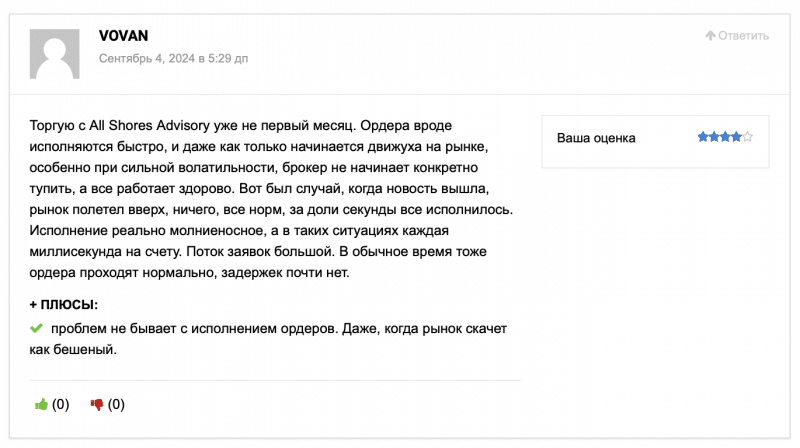Click inside the Ваша оценка rating box

(x=655, y=142)
